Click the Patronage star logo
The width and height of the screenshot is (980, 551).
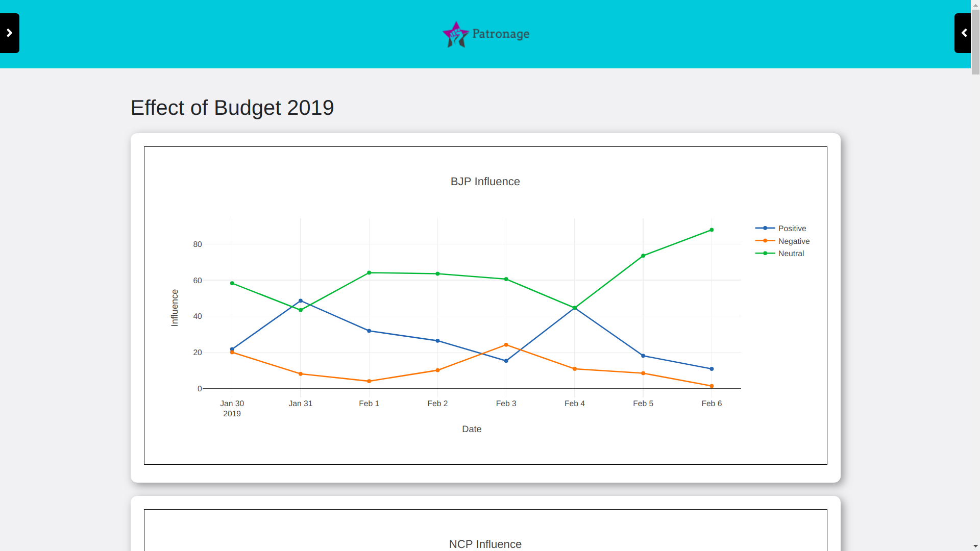point(455,34)
